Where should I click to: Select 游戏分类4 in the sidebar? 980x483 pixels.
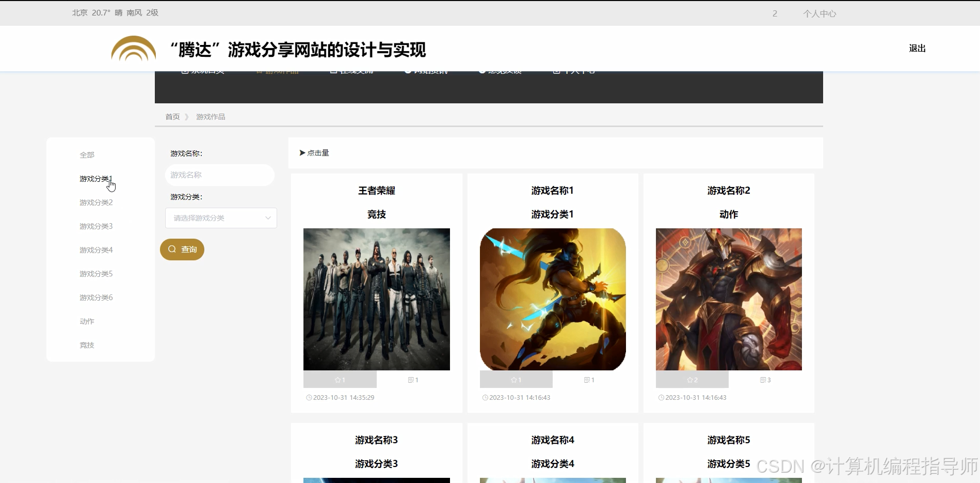point(96,250)
